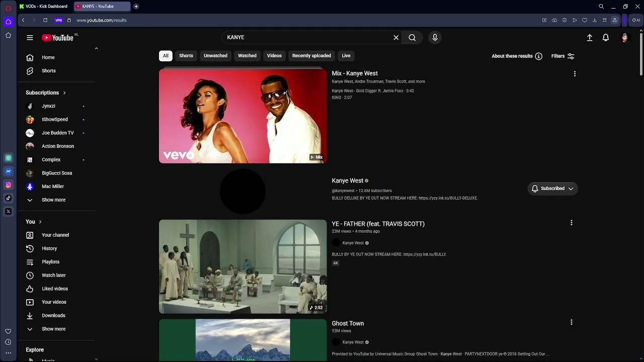Open the YouTube guide hamburger menu

click(x=30, y=38)
